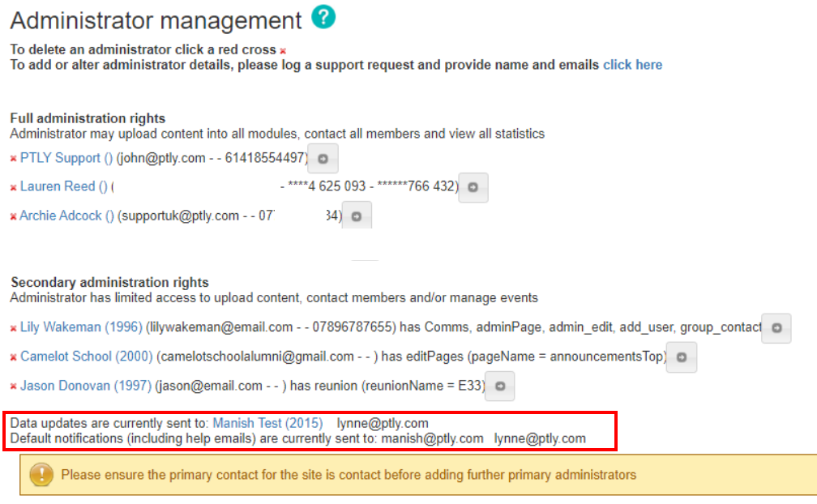Click red cross next to Archie Adcock
Image resolution: width=817 pixels, height=504 pixels.
pos(14,216)
